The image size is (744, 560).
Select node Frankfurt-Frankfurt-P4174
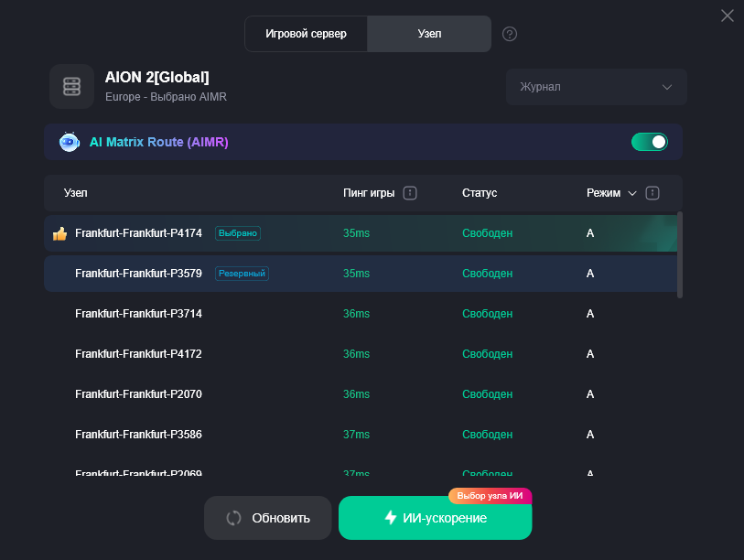point(361,233)
